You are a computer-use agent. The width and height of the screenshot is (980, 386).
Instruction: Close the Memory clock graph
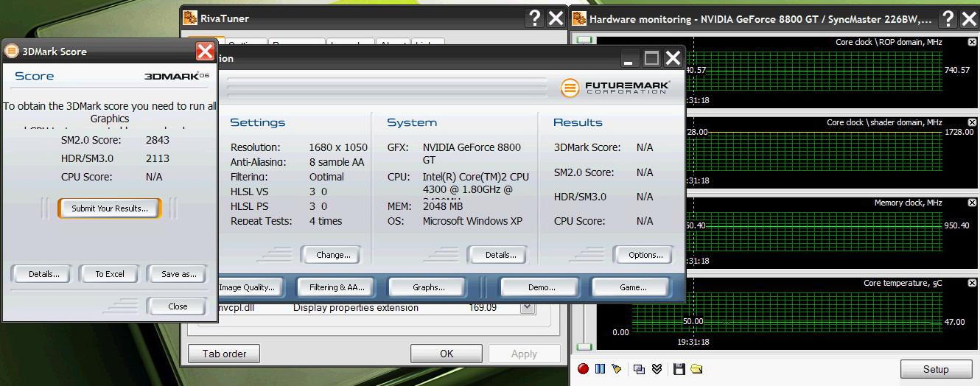971,203
